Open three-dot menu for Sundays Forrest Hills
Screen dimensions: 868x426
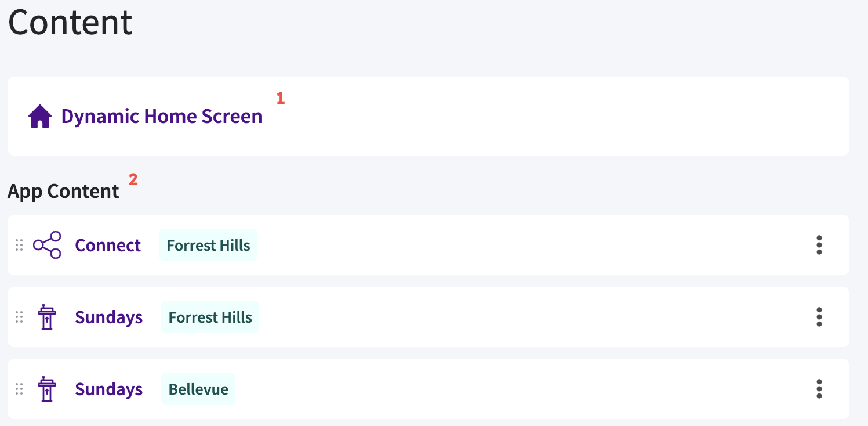819,317
